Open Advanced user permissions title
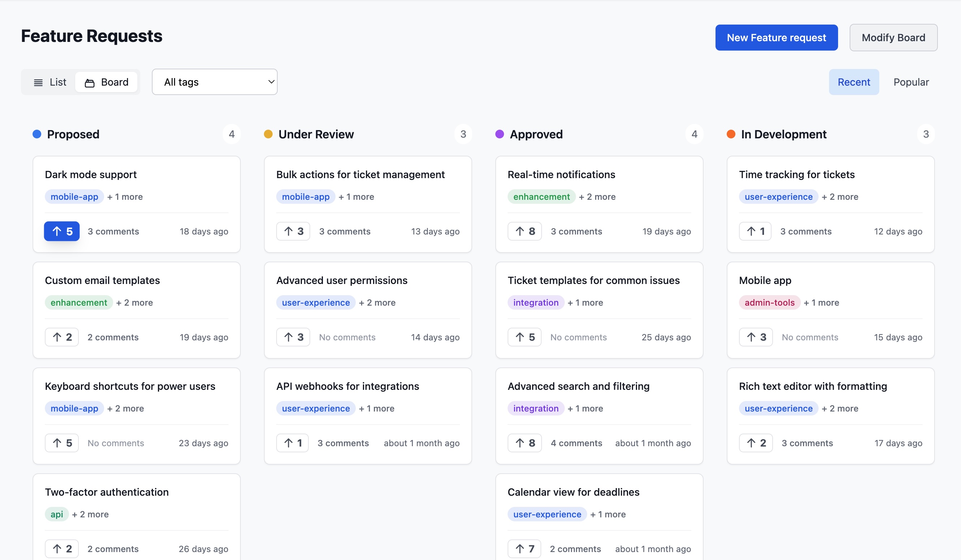 point(342,280)
